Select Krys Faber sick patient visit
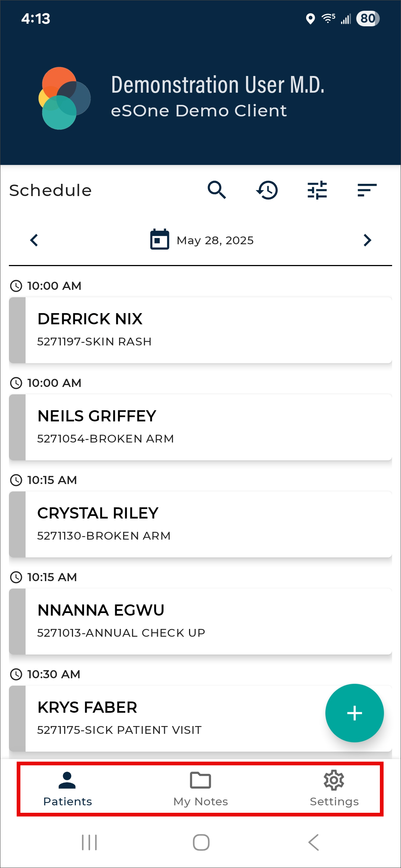The width and height of the screenshot is (401, 868). point(167,718)
